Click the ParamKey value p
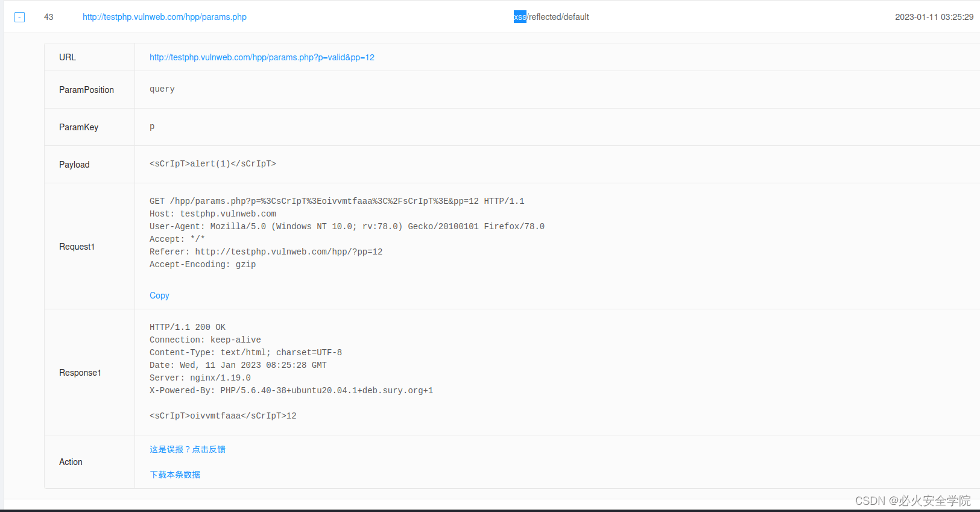 tap(152, 127)
